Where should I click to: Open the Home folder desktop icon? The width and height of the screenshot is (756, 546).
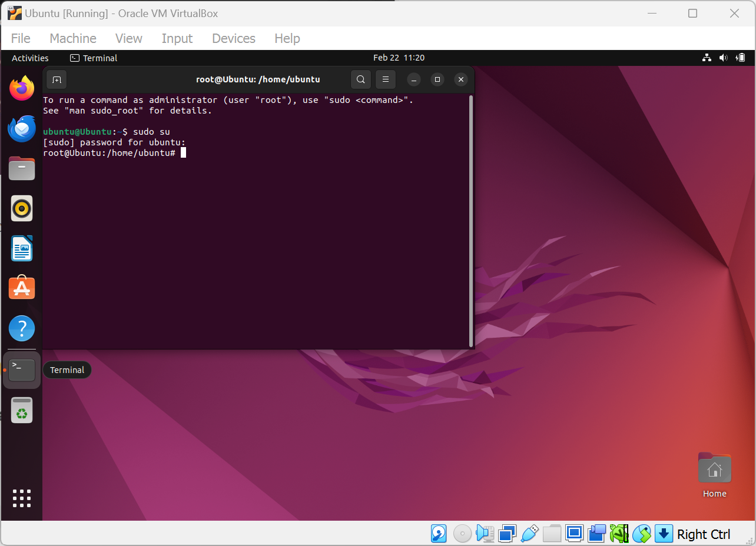coord(714,475)
